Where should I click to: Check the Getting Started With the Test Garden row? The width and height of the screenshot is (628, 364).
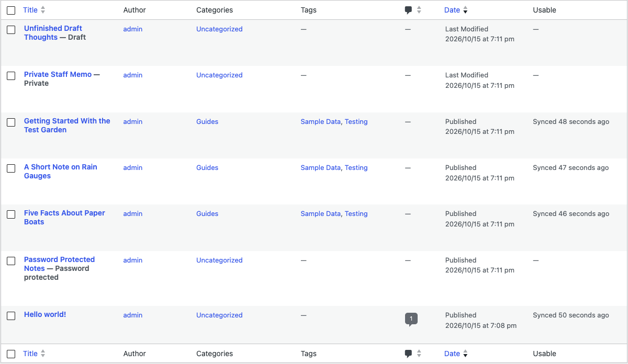(11, 122)
